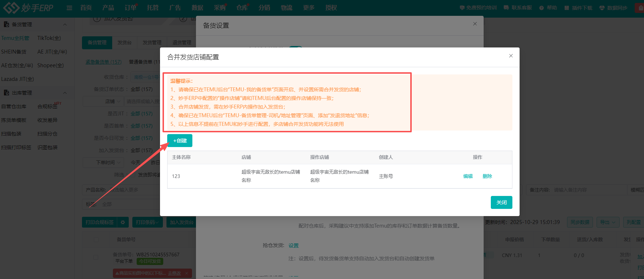Select Shopee(全) in sidebar
The width and height of the screenshot is (644, 279).
(x=51, y=65)
